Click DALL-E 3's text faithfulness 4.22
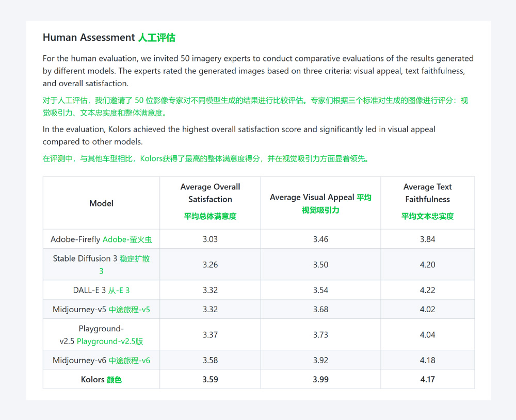Screen dimensions: 516x420 click(x=427, y=290)
